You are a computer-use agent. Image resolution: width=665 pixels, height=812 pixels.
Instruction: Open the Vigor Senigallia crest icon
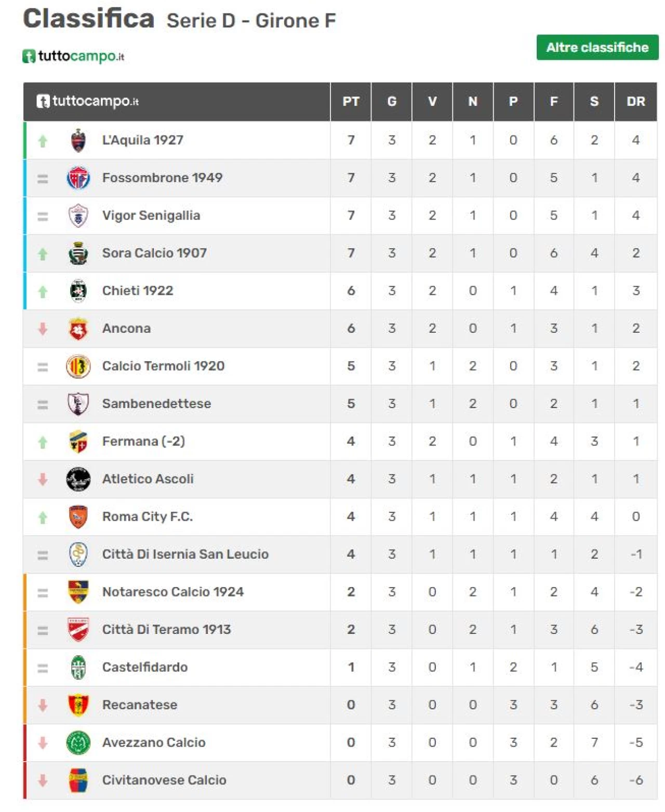(x=78, y=215)
